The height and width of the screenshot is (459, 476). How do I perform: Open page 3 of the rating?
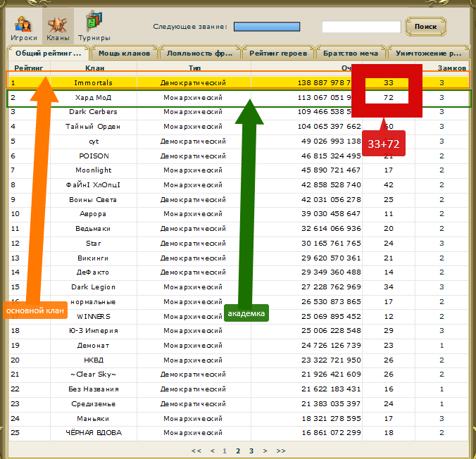(251, 451)
